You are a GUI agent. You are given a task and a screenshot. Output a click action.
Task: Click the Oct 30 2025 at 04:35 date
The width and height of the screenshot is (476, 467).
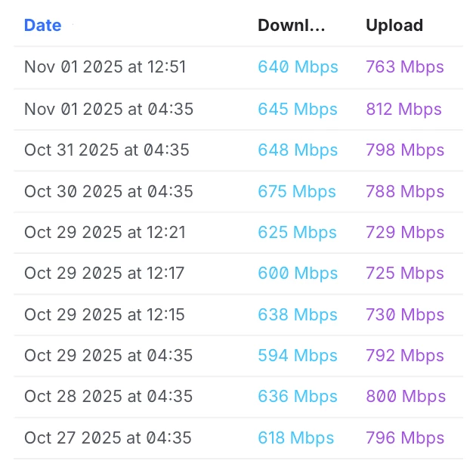[x=109, y=191]
